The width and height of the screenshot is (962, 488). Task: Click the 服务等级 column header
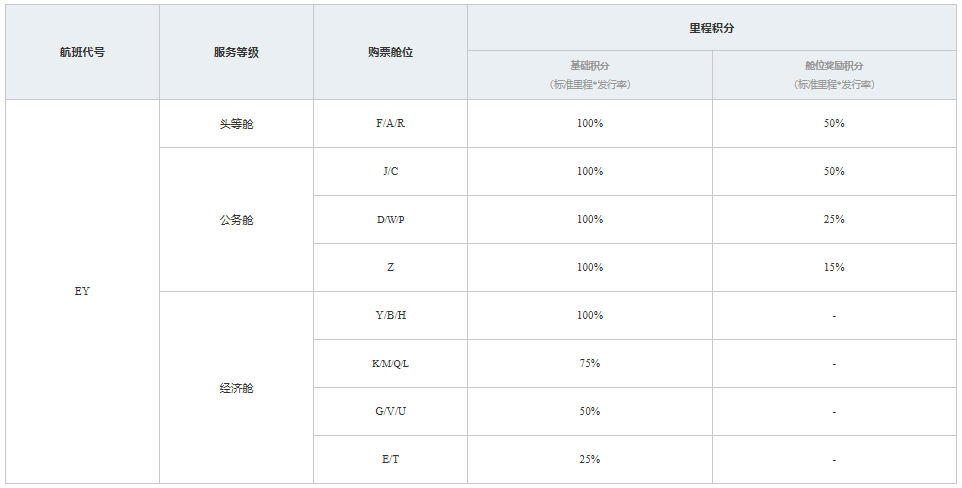pos(236,52)
